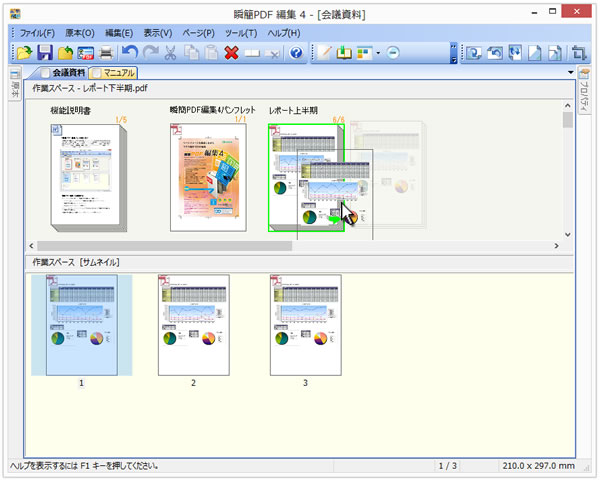Close the 瞬簡PDF 編集 4 window
This screenshot has height=481, width=600.
tap(576, 11)
